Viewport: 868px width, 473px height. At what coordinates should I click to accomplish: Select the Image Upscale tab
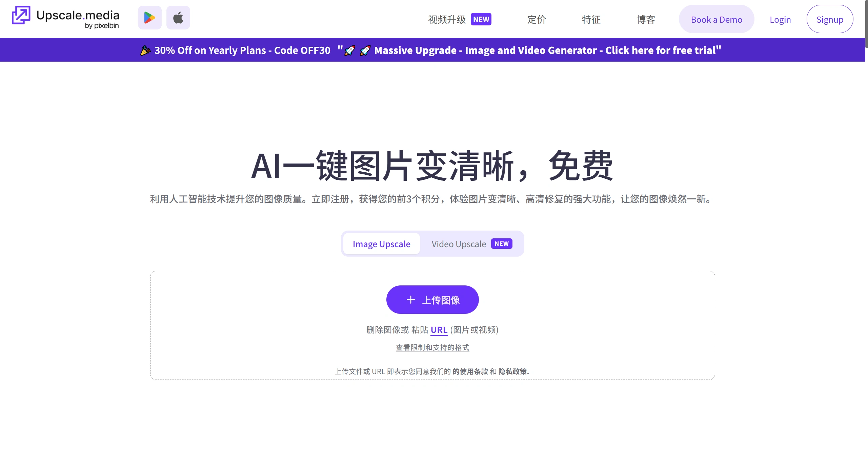click(381, 244)
